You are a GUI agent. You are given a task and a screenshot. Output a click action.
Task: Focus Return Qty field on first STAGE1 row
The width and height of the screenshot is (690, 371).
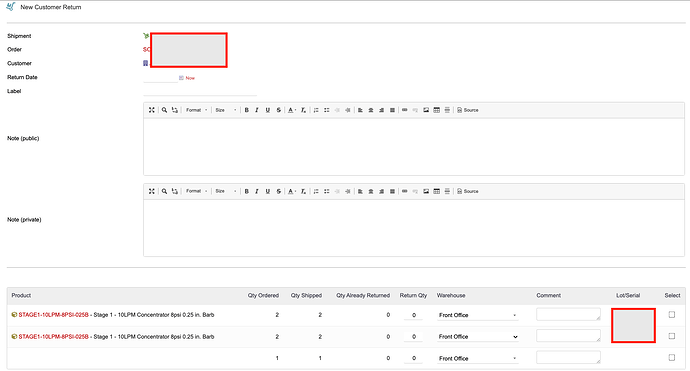click(413, 315)
